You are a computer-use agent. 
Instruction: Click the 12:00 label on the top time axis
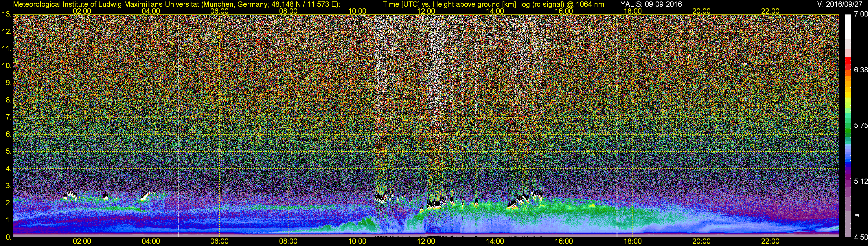click(x=426, y=11)
